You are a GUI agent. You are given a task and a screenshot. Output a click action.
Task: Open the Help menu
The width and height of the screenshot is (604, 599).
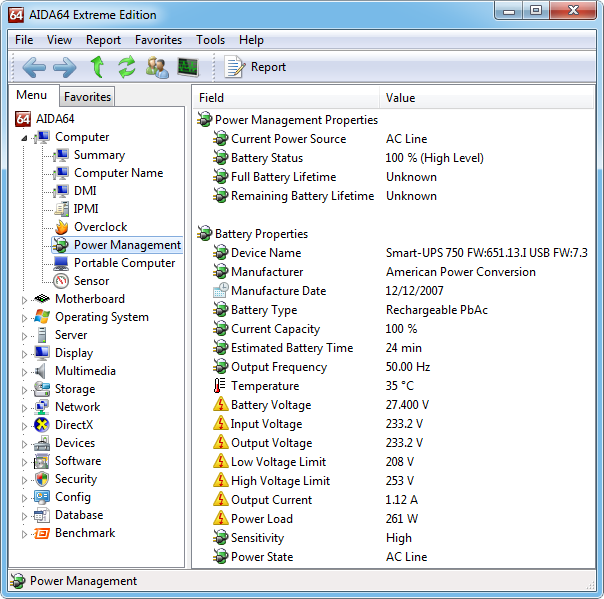click(x=251, y=40)
